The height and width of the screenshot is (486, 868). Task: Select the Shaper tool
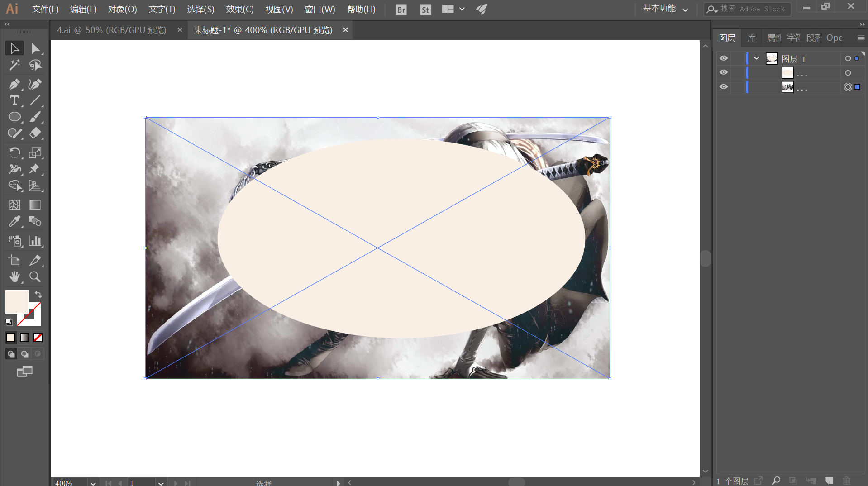14,133
